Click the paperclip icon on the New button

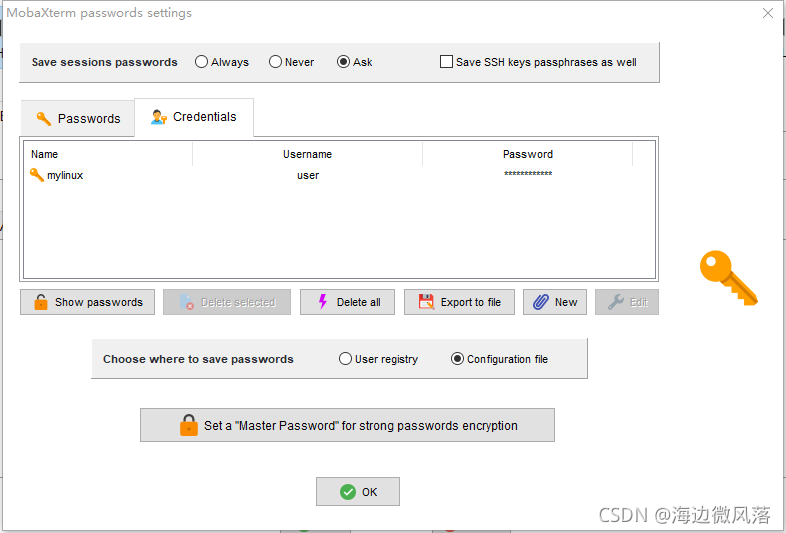[540, 302]
